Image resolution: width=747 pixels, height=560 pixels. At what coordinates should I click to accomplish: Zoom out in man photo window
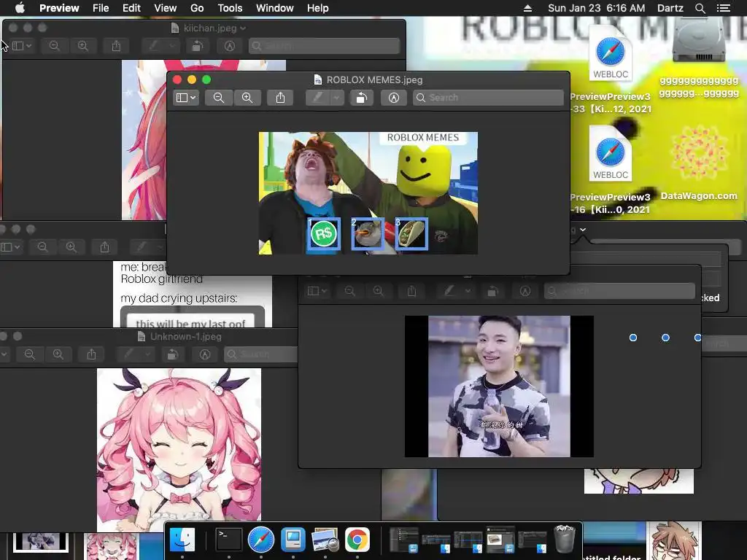coord(349,291)
